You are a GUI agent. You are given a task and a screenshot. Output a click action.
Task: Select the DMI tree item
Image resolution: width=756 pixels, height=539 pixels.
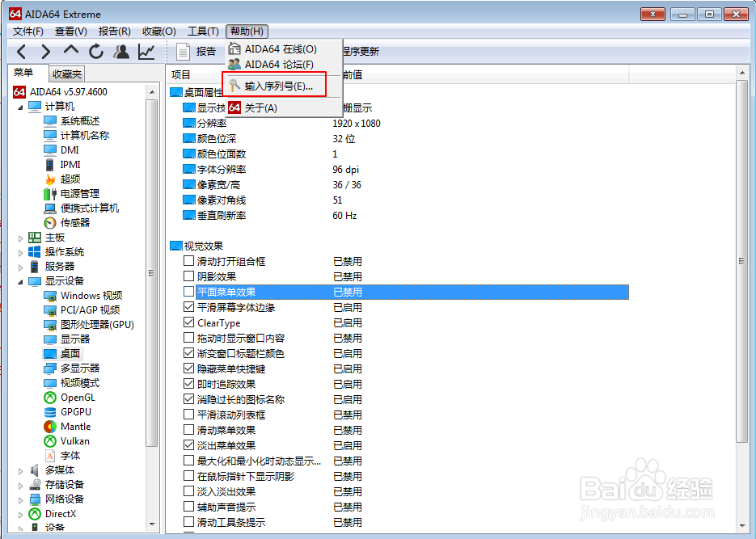(x=61, y=149)
